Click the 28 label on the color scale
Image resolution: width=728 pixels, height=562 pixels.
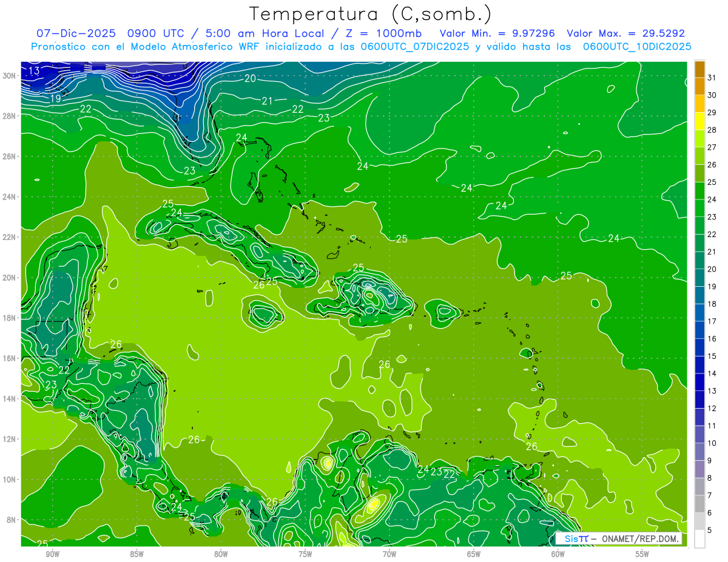tap(712, 130)
